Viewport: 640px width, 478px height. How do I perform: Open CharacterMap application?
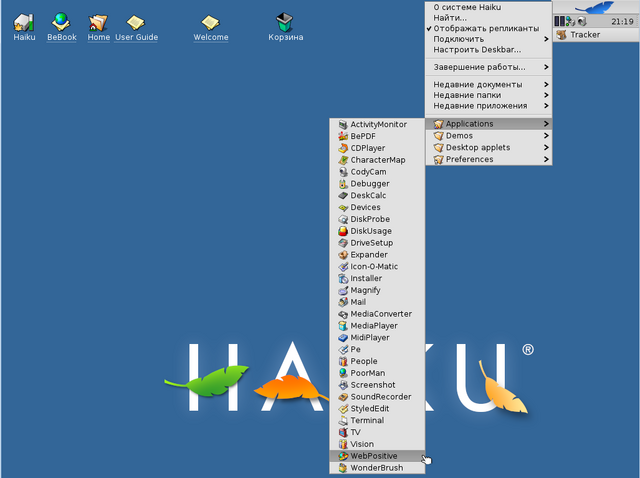pyautogui.click(x=377, y=160)
